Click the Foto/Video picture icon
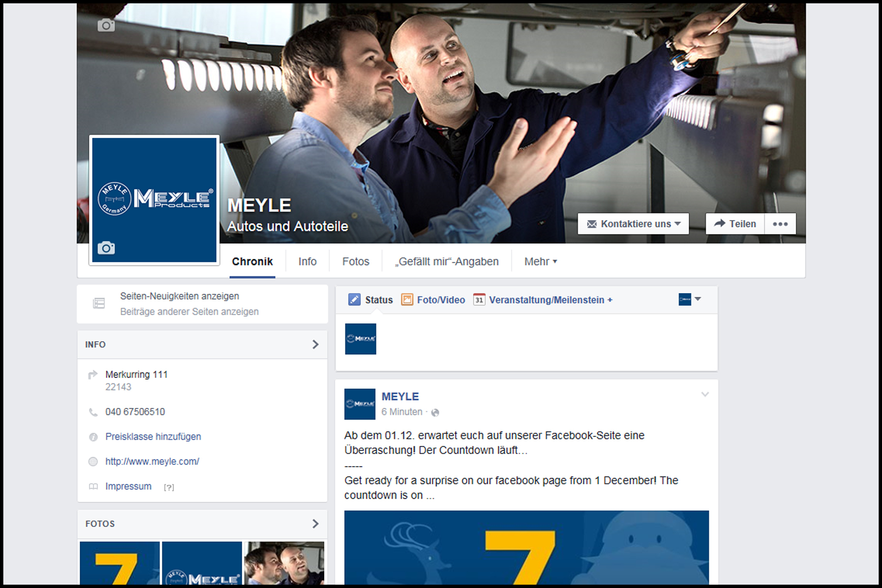The image size is (882, 588). click(407, 300)
